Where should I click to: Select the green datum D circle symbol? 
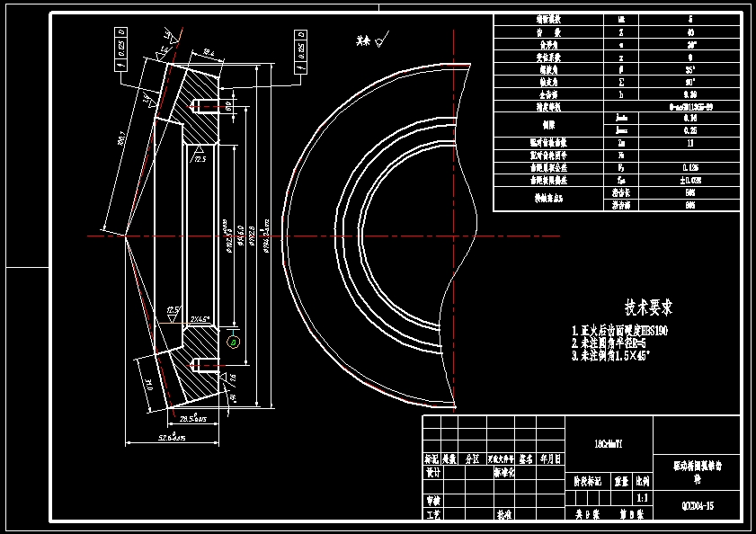234,342
